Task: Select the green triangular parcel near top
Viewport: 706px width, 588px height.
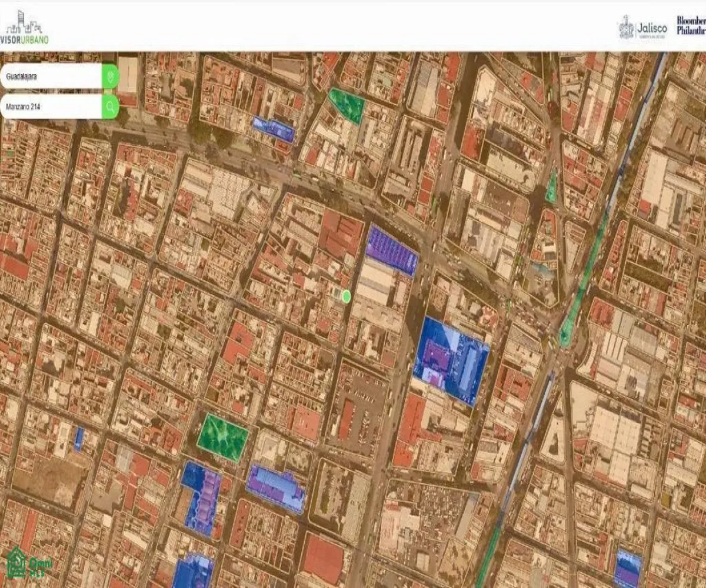Action: (348, 105)
